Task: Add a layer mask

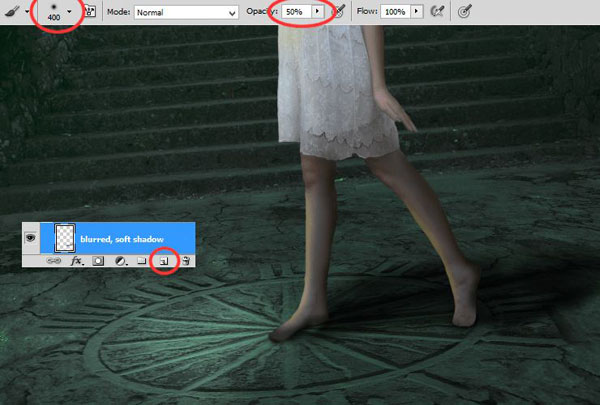Action: coord(98,261)
